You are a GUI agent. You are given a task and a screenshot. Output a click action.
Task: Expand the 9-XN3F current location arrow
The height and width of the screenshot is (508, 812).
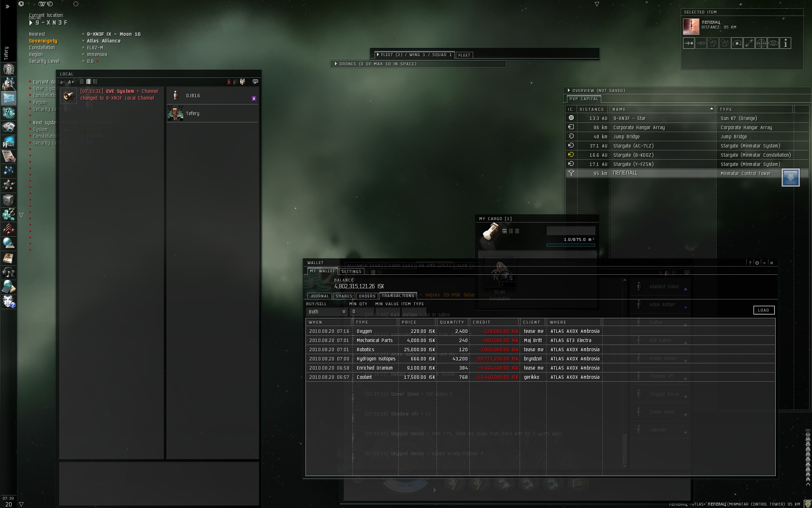31,23
